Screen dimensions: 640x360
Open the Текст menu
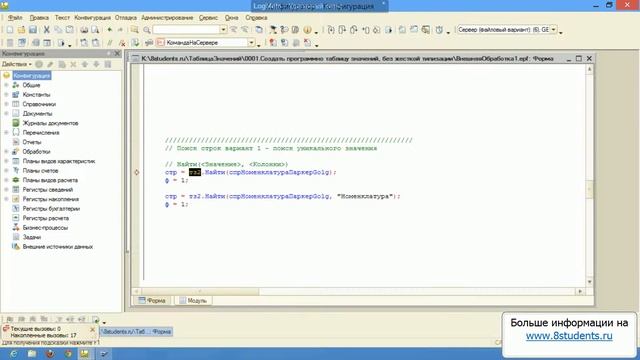click(x=62, y=18)
